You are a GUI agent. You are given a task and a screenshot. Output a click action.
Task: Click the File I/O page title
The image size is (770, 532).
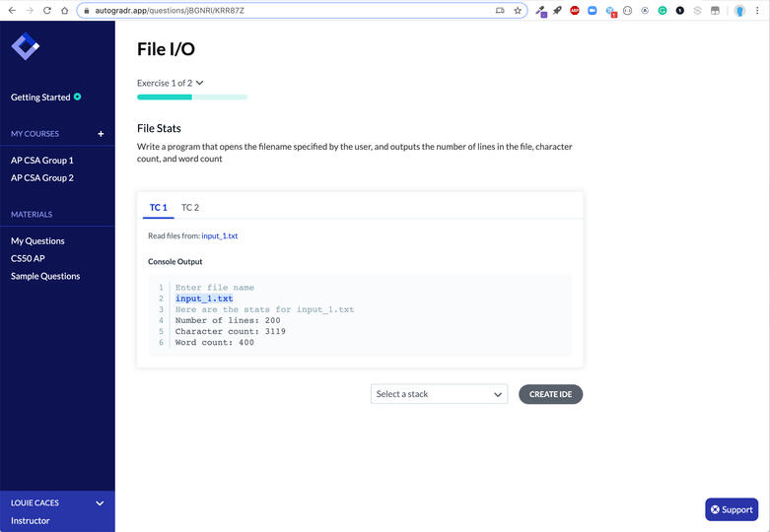(166, 49)
